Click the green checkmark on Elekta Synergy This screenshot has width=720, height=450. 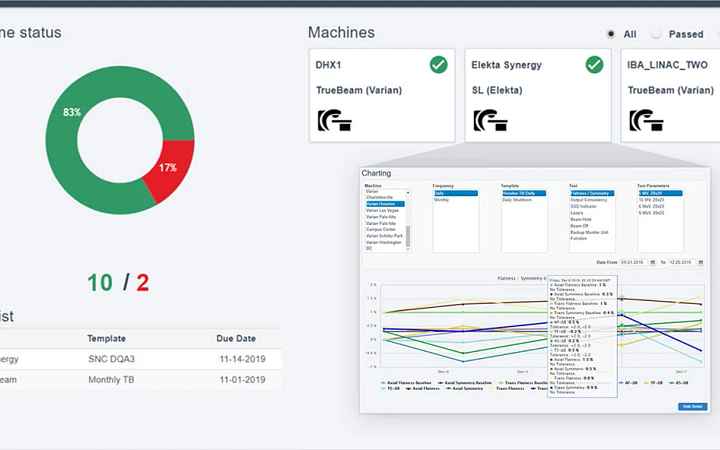pyautogui.click(x=594, y=65)
